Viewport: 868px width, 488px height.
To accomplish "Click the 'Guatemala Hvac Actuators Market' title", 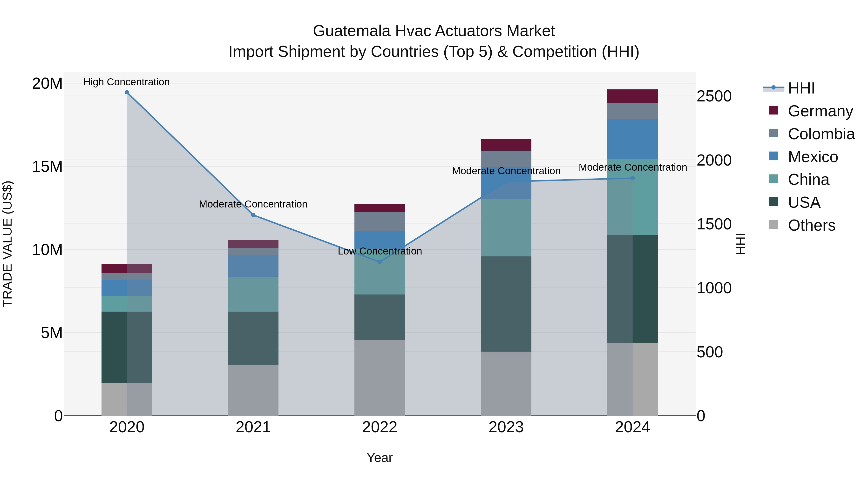I will (x=434, y=31).
